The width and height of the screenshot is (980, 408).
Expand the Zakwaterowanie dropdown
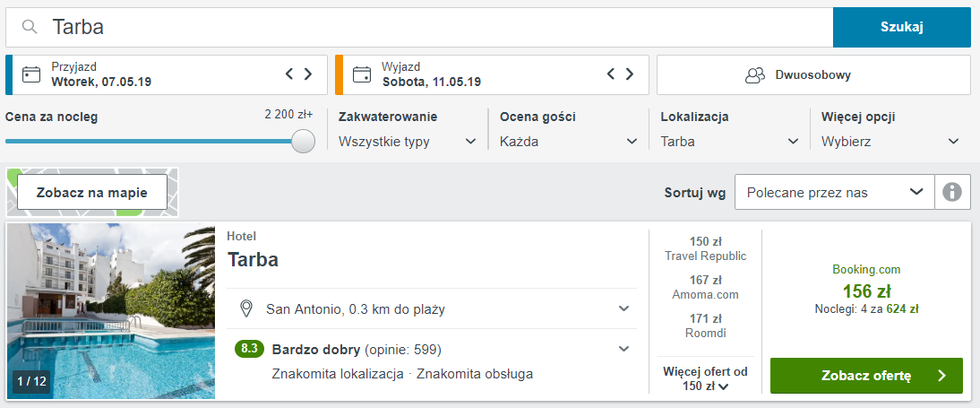click(408, 141)
